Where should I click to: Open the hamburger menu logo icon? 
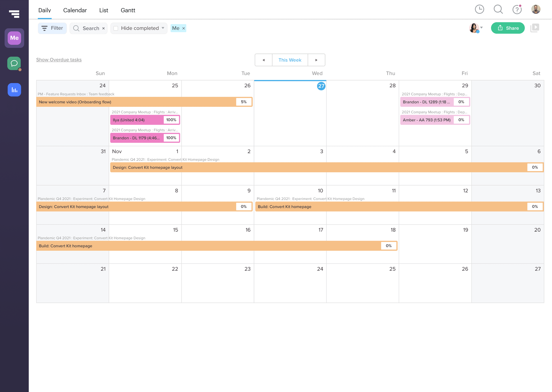(x=14, y=14)
